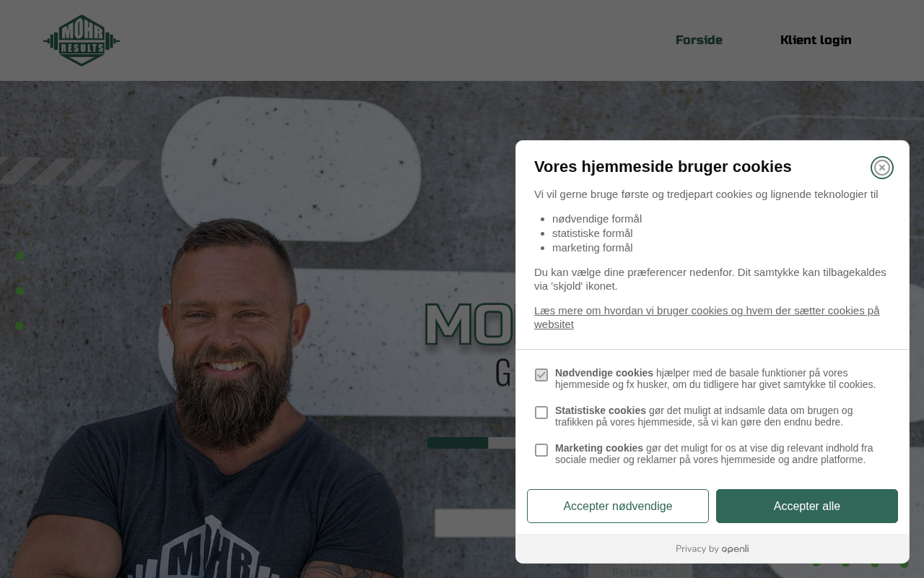Click the partially hidden Fortsæt button
The image size is (924, 578).
pos(640,571)
